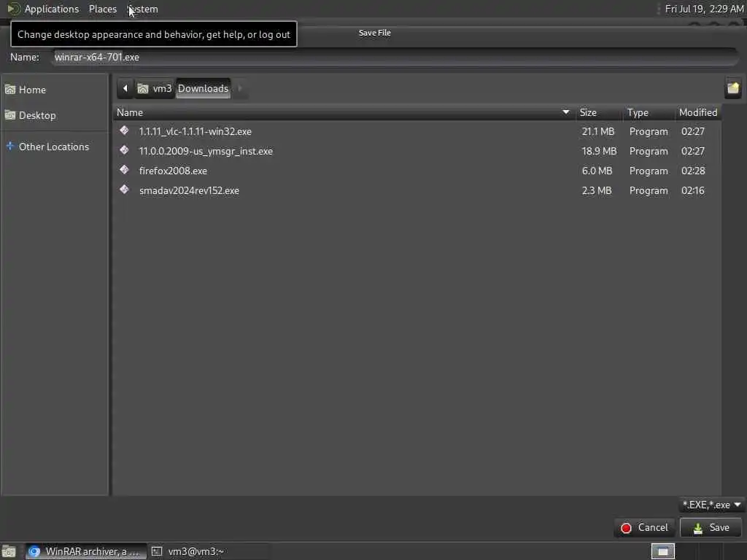Screen dimensions: 747x560
Task: Click the file Name input field
Action: (x=395, y=57)
